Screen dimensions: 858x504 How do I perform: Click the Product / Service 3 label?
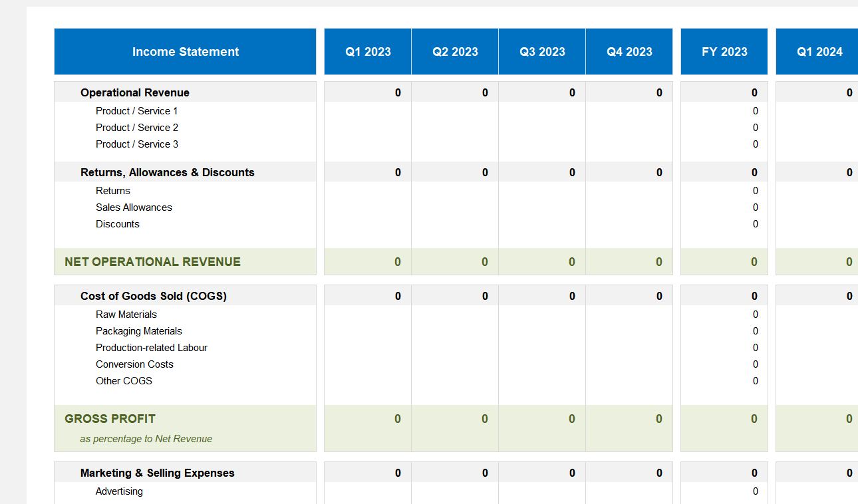pos(136,144)
